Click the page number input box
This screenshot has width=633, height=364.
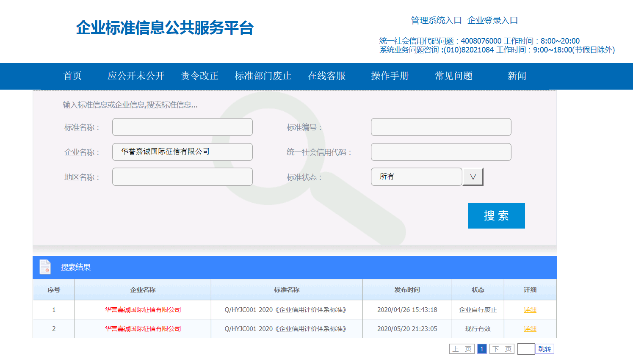pyautogui.click(x=526, y=349)
